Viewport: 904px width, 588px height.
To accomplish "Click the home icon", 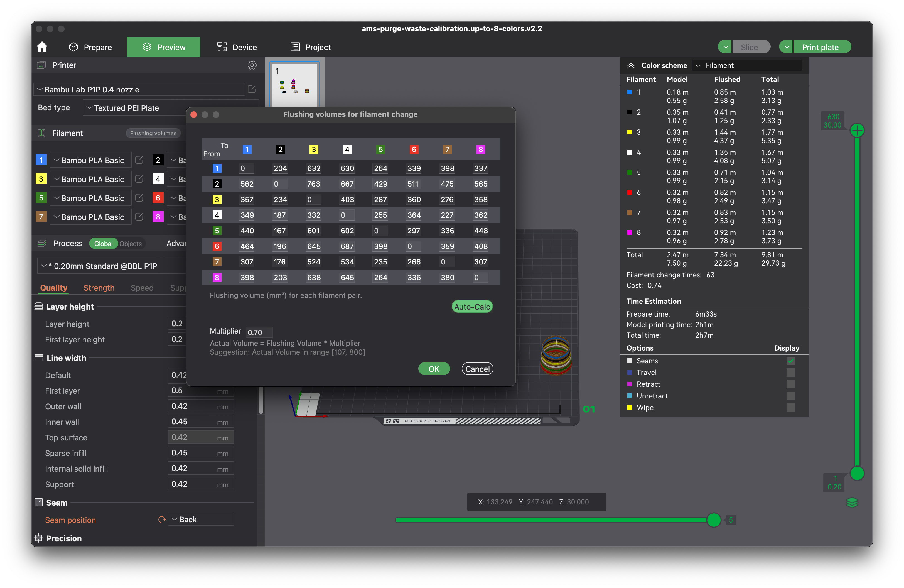I will pyautogui.click(x=42, y=47).
